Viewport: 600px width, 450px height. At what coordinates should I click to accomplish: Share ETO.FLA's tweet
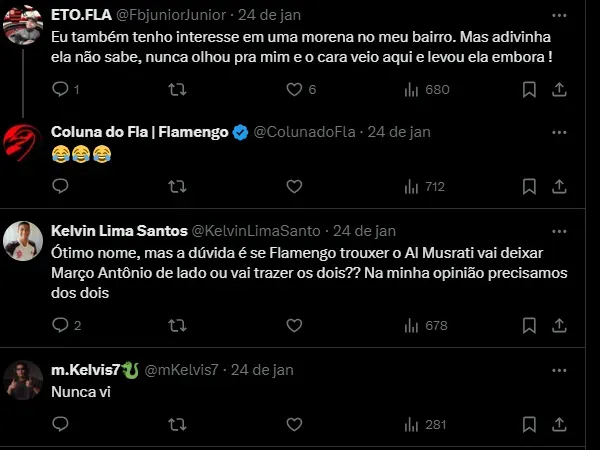click(559, 90)
